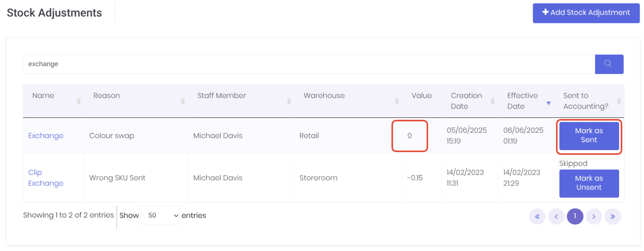
Task: Click effective date 14/02/2023 21:29
Action: 522,178
